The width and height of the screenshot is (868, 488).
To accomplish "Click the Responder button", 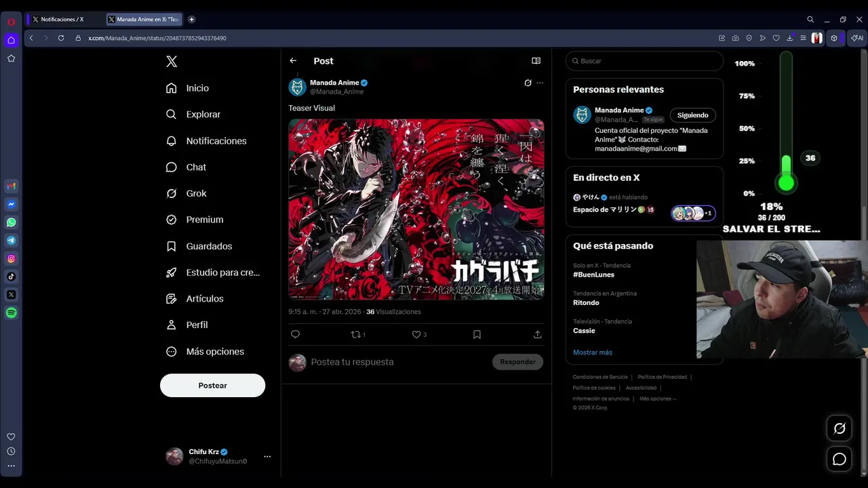I will (x=517, y=362).
